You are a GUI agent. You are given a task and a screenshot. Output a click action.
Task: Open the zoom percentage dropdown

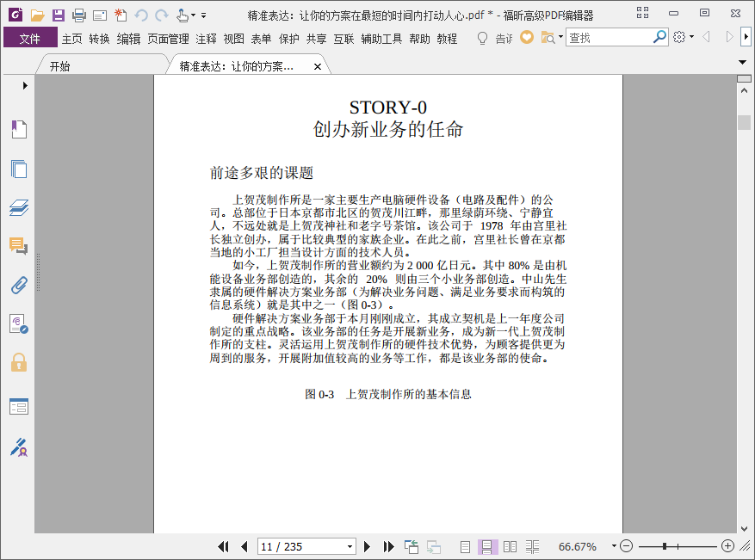614,546
